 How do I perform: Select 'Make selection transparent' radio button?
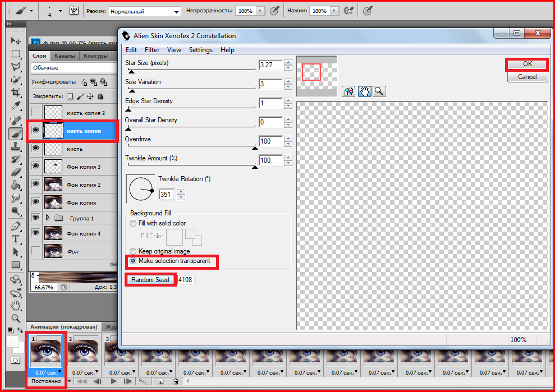(x=133, y=261)
